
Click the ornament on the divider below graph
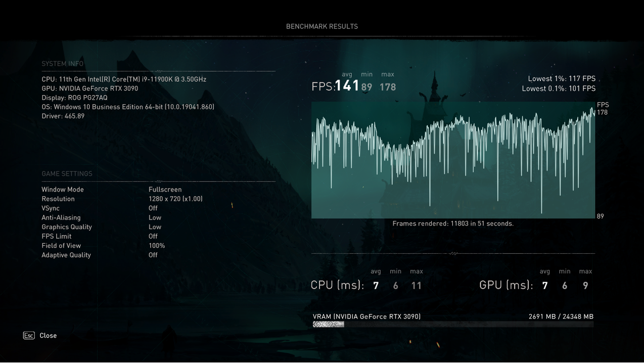point(453,253)
